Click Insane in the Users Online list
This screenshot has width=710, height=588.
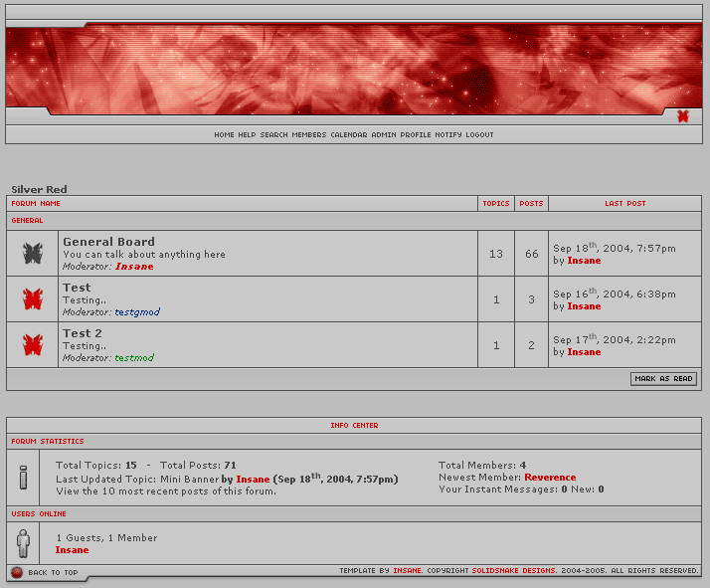[72, 550]
